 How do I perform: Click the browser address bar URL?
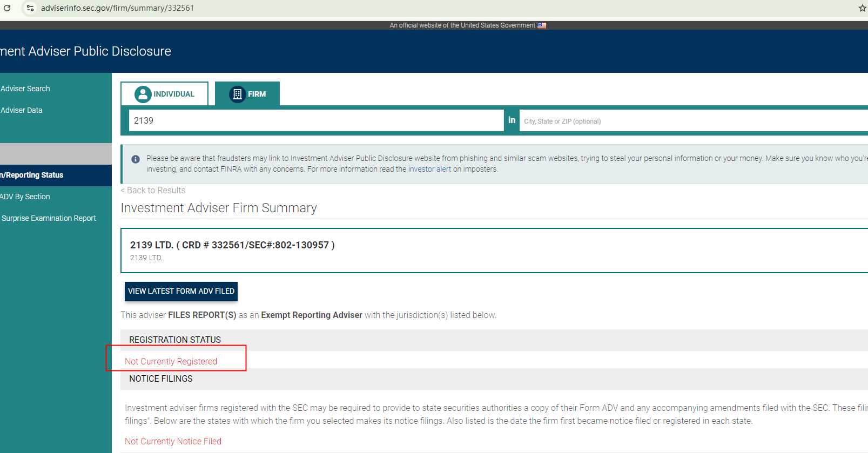click(x=117, y=8)
